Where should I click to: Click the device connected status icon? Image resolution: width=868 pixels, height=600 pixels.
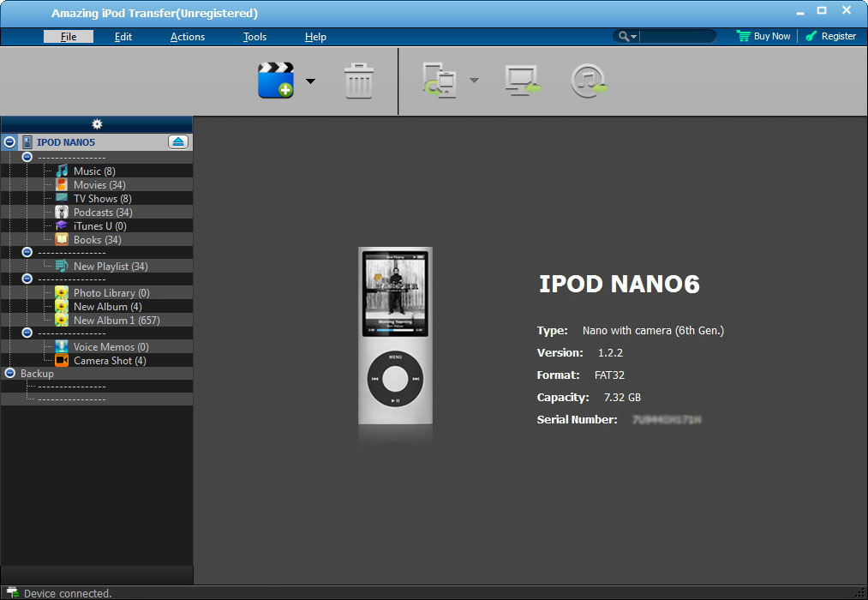(x=12, y=593)
